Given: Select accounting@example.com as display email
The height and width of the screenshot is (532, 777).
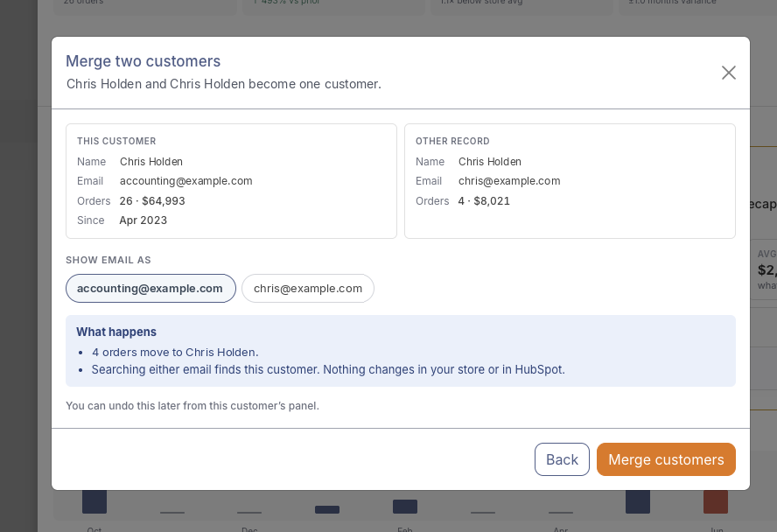Looking at the screenshot, I should pos(150,288).
